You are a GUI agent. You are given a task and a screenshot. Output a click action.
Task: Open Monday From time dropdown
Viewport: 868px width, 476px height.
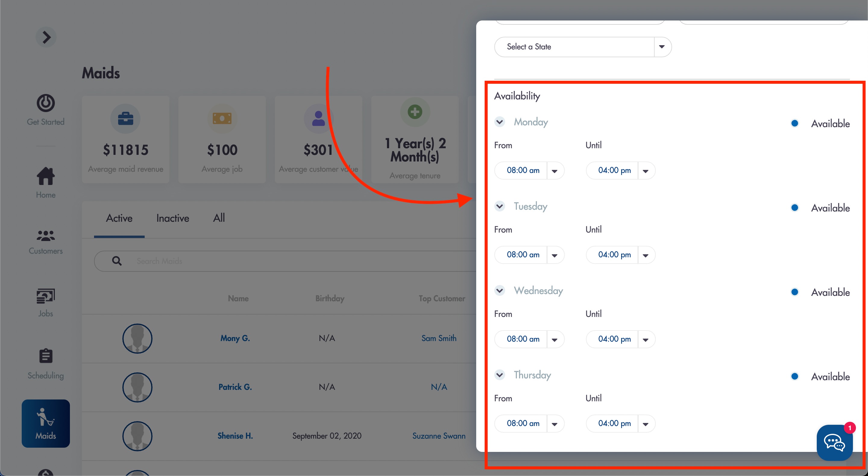529,171
